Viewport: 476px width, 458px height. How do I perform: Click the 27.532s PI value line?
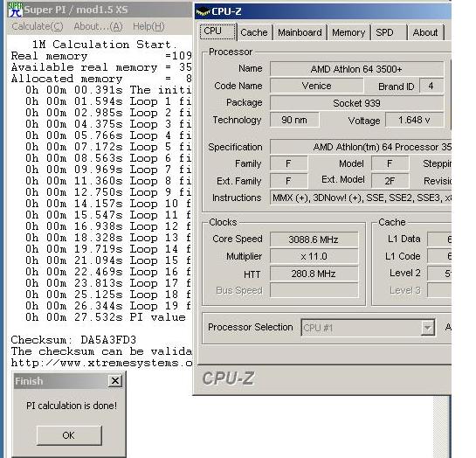[x=106, y=317]
